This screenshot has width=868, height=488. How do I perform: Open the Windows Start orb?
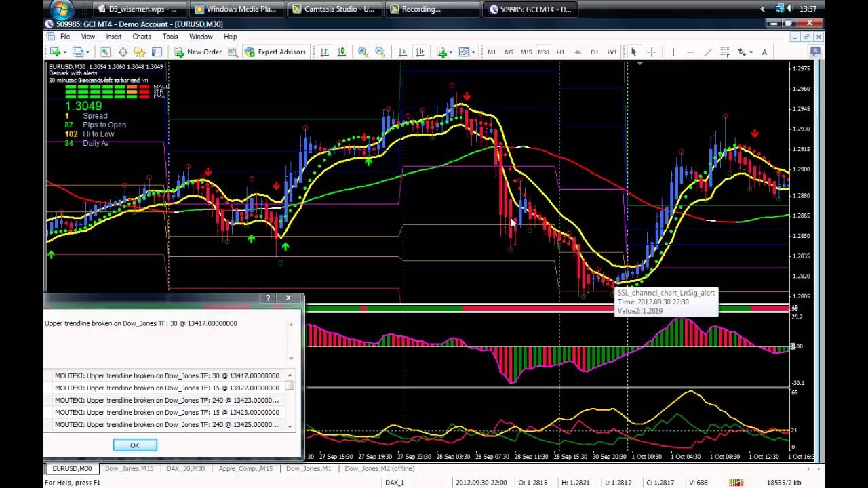60,9
